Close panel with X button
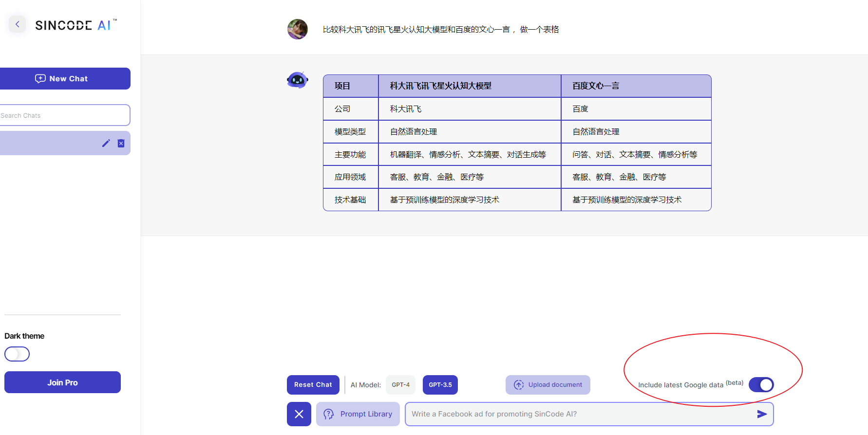Image resolution: width=868 pixels, height=435 pixels. (299, 414)
